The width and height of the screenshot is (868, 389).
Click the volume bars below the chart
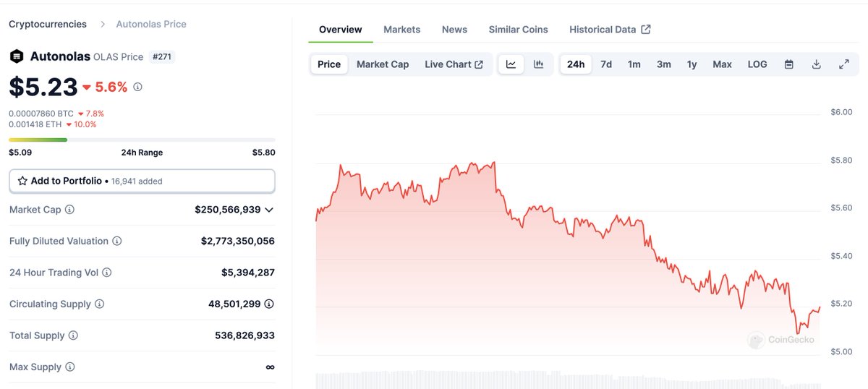[x=569, y=380]
